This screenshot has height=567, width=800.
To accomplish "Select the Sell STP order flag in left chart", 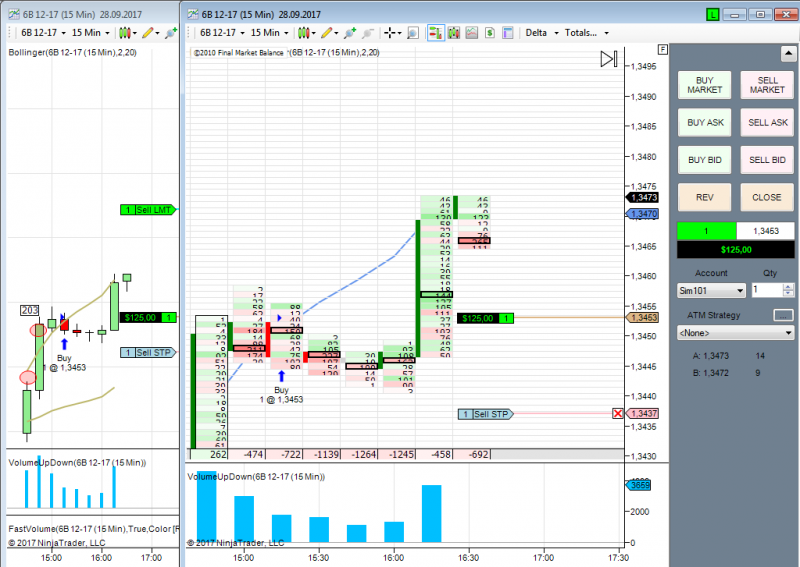I will pos(148,353).
